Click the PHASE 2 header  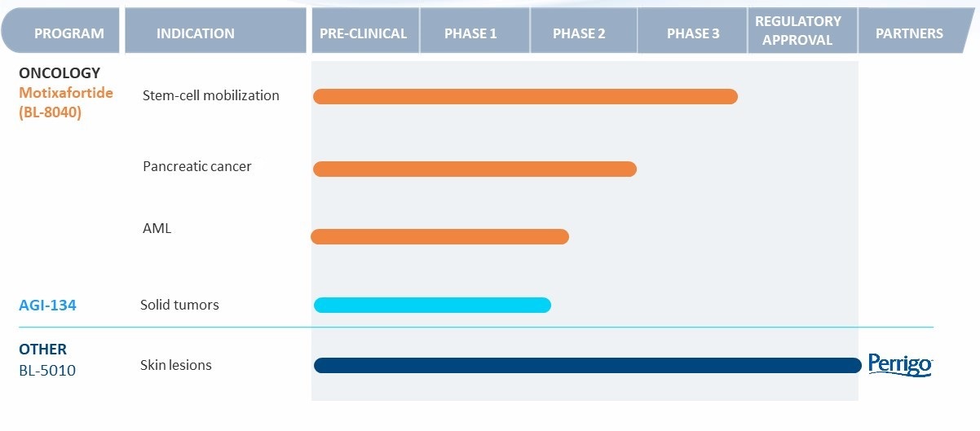[x=579, y=33]
